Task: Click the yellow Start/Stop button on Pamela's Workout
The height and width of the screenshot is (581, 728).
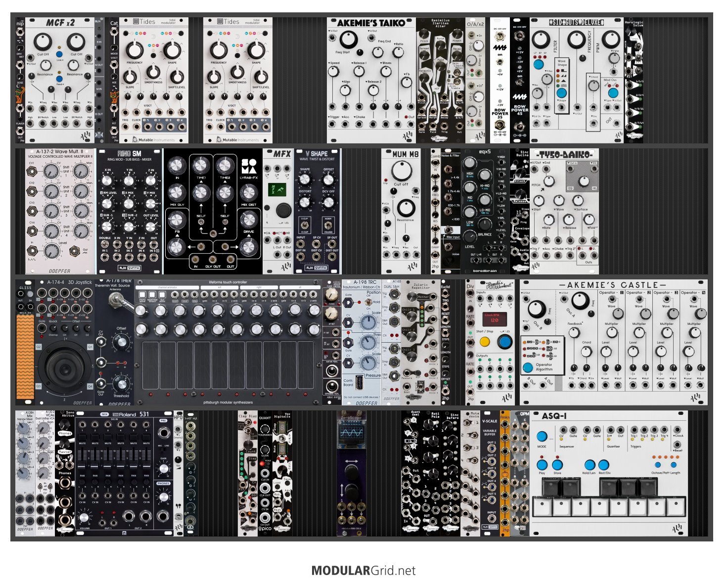Action: [x=484, y=341]
